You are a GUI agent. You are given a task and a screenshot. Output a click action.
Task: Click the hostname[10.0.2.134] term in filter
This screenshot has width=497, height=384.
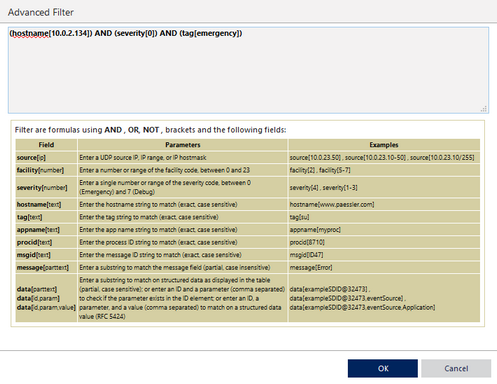[50, 33]
